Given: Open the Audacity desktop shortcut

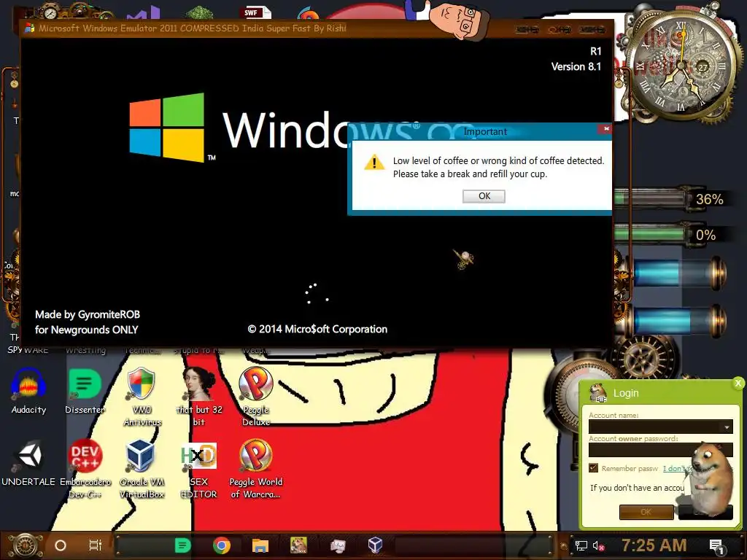Looking at the screenshot, I should [x=28, y=391].
